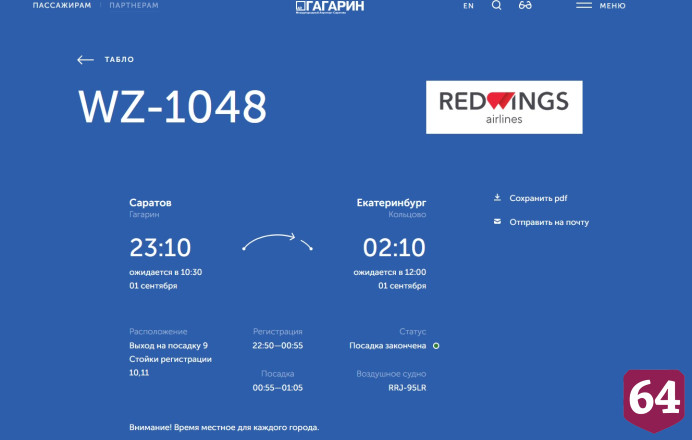Open the hamburger menu icon
Viewport: 692px width, 440px height.
(584, 5)
